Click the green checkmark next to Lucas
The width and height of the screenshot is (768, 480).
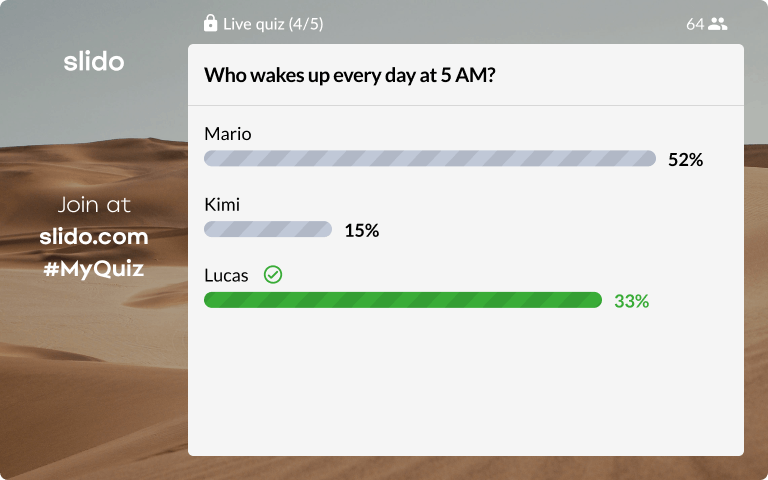[x=273, y=275]
